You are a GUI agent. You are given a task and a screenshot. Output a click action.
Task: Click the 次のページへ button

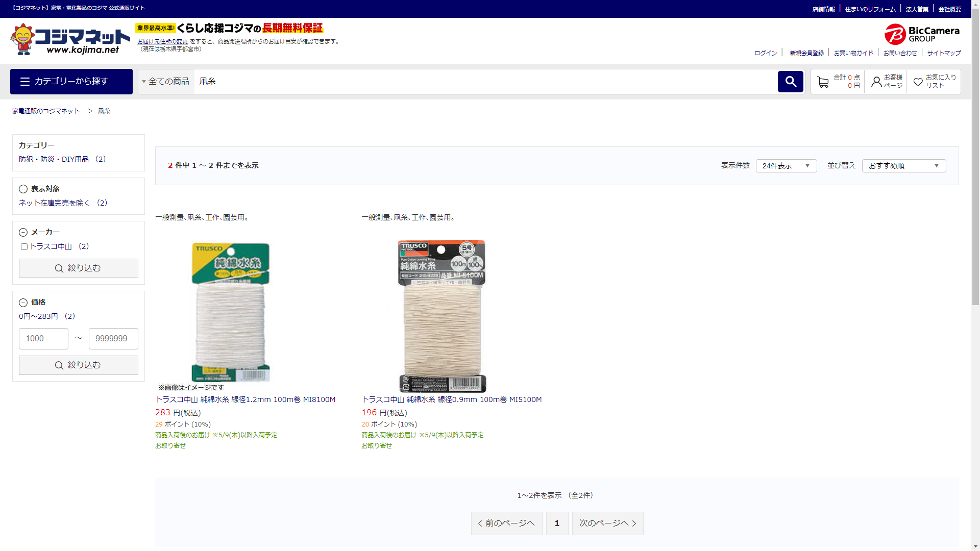pos(607,523)
